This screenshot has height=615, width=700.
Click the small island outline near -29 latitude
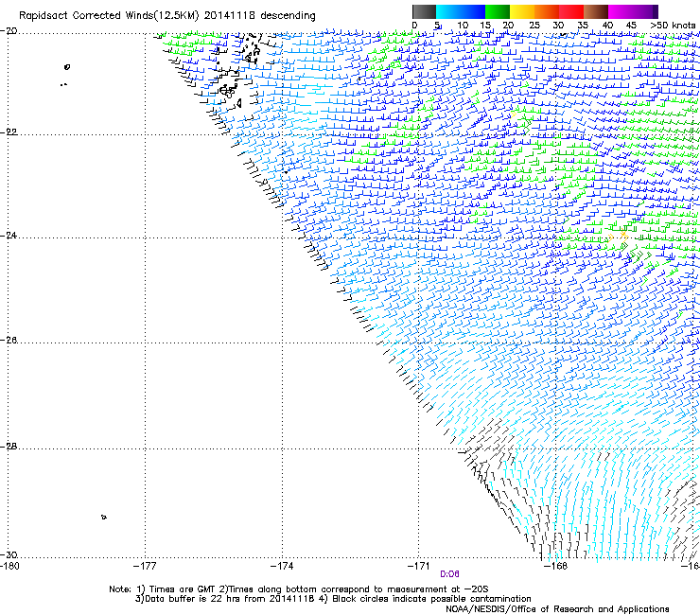(103, 518)
